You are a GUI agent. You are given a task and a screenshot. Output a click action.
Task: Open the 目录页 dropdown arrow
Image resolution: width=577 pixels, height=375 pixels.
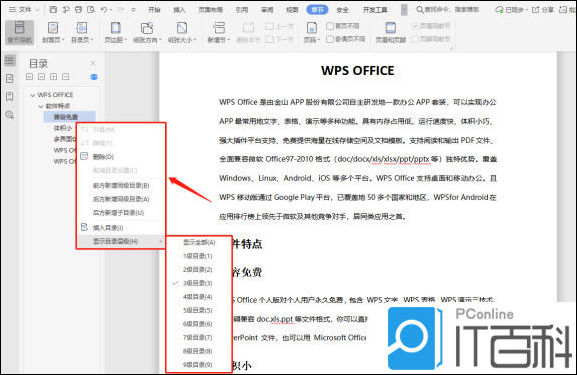[92, 40]
